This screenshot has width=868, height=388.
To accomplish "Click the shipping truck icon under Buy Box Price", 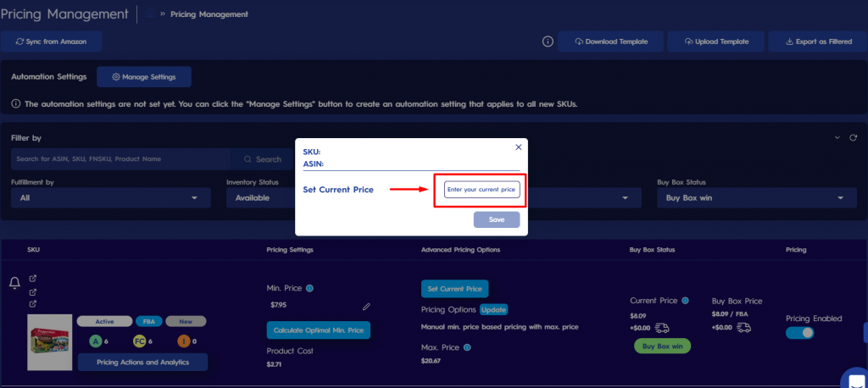I will [x=743, y=328].
